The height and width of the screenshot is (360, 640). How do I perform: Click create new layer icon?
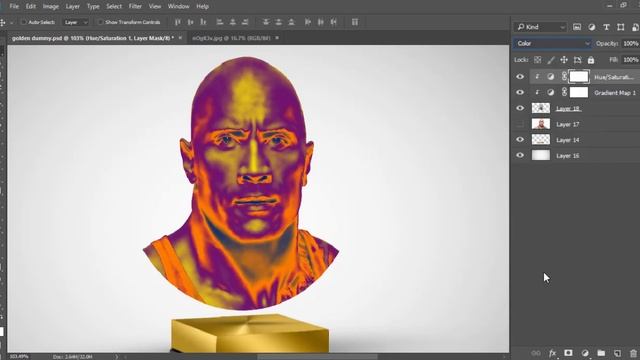pyautogui.click(x=617, y=353)
